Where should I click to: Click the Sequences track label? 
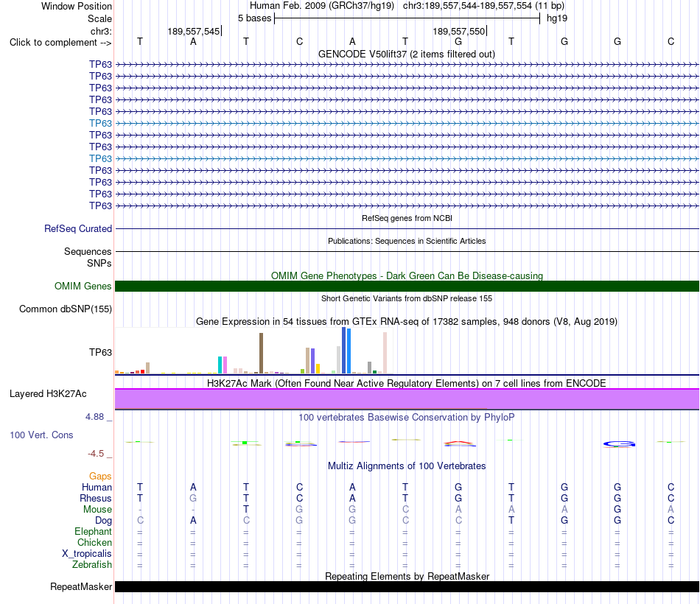tap(88, 251)
